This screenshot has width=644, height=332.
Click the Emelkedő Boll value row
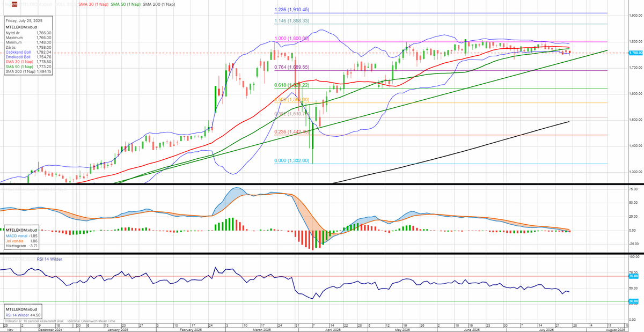click(x=28, y=57)
